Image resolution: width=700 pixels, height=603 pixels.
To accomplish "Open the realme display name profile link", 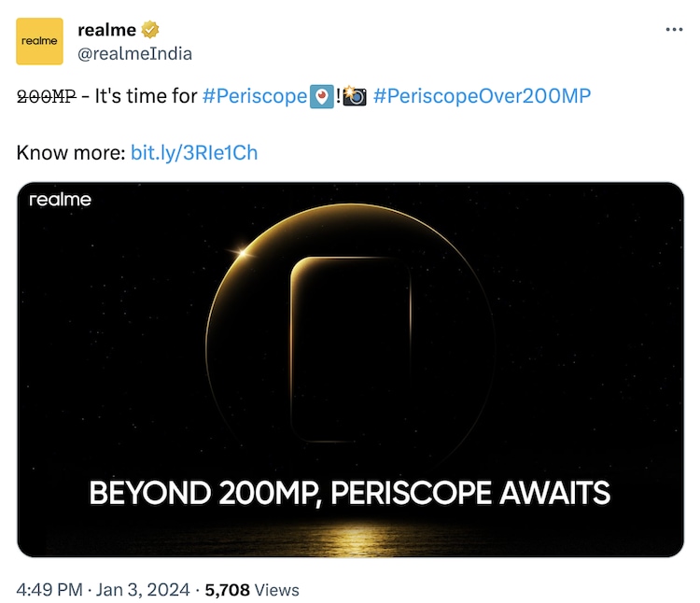I will pos(106,31).
